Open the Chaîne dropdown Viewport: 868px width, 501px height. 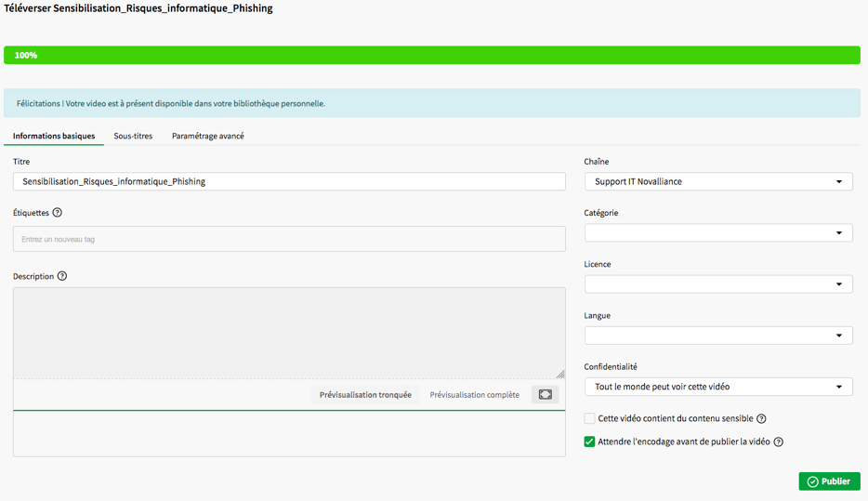[x=717, y=182]
